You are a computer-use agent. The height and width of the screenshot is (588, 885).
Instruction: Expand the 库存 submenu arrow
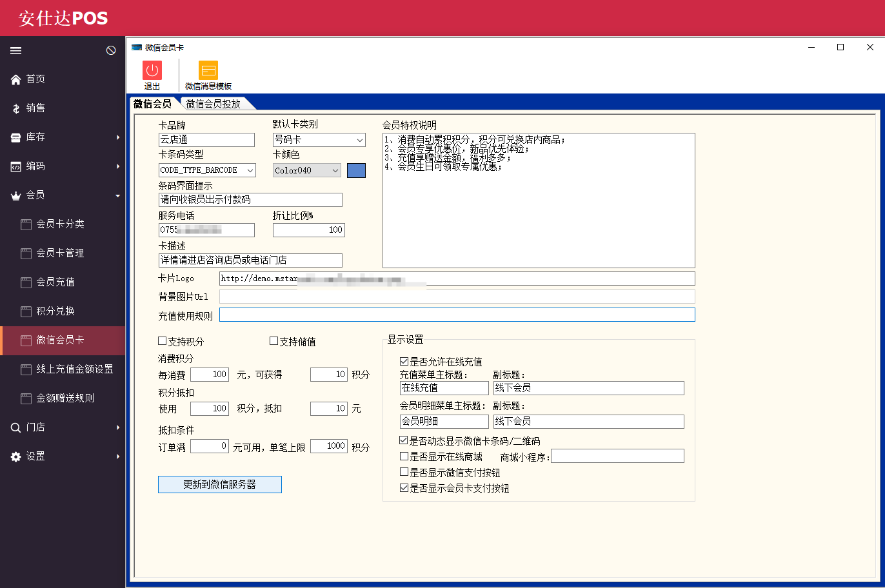point(118,137)
